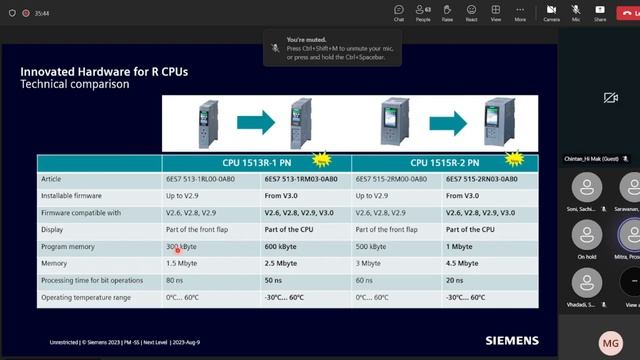The image size is (640, 360).
Task: Select the On hold participant avatar
Action: pyautogui.click(x=587, y=235)
